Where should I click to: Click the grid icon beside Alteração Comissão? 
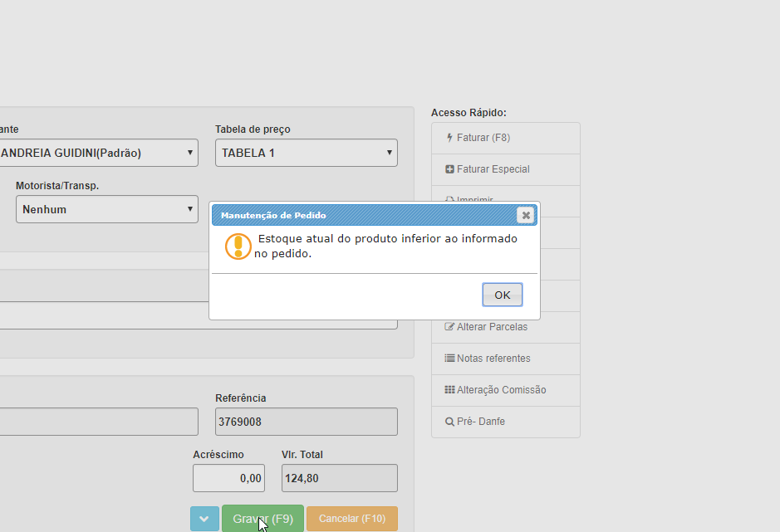click(x=449, y=390)
